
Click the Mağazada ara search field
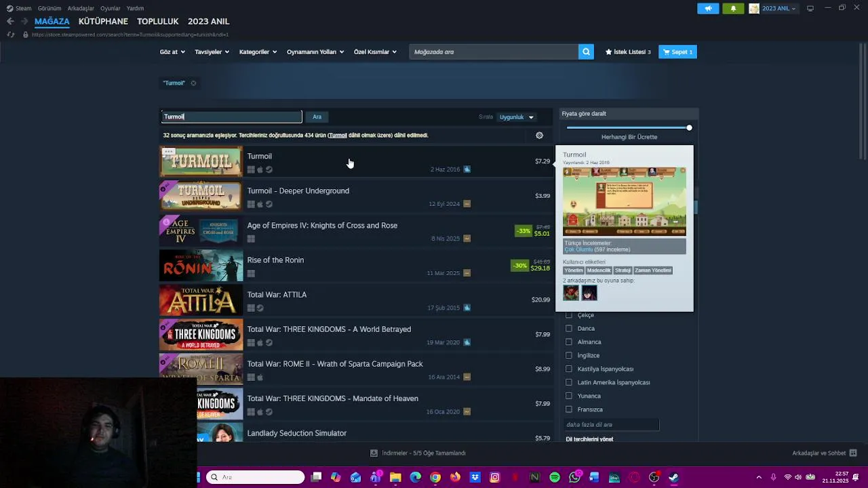tap(494, 52)
